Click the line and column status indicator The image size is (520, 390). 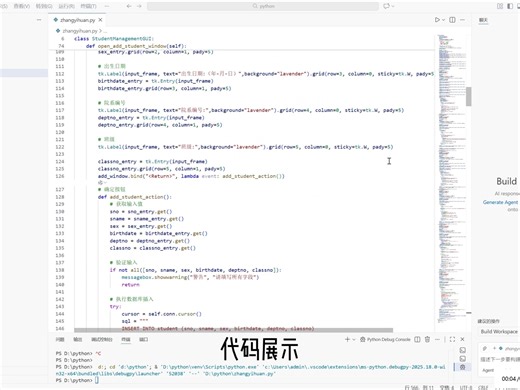click(x=419, y=387)
